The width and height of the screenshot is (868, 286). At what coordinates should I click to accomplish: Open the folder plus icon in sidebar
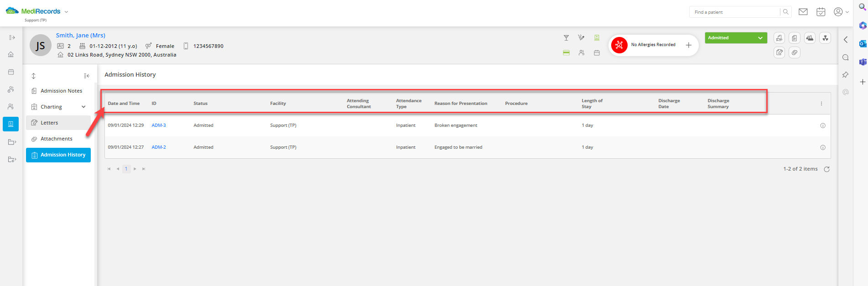pos(12,159)
